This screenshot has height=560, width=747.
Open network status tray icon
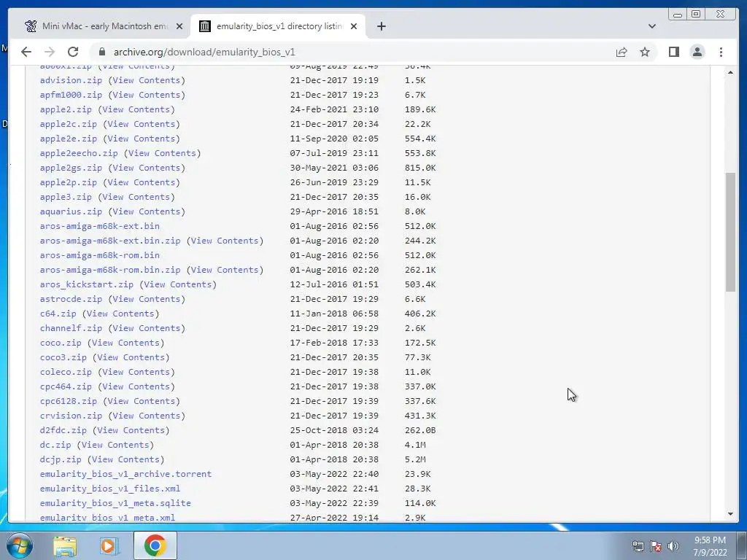[638, 546]
